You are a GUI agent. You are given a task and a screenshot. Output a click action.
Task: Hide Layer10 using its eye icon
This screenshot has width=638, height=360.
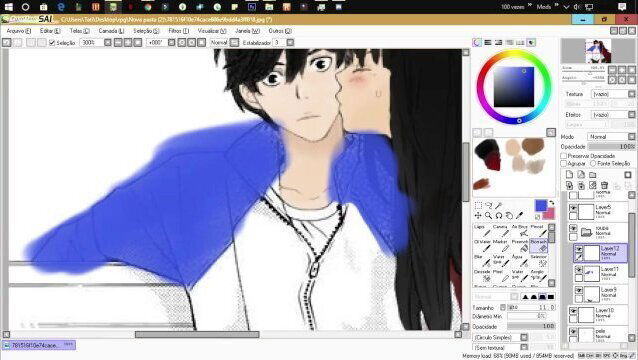[x=573, y=311]
